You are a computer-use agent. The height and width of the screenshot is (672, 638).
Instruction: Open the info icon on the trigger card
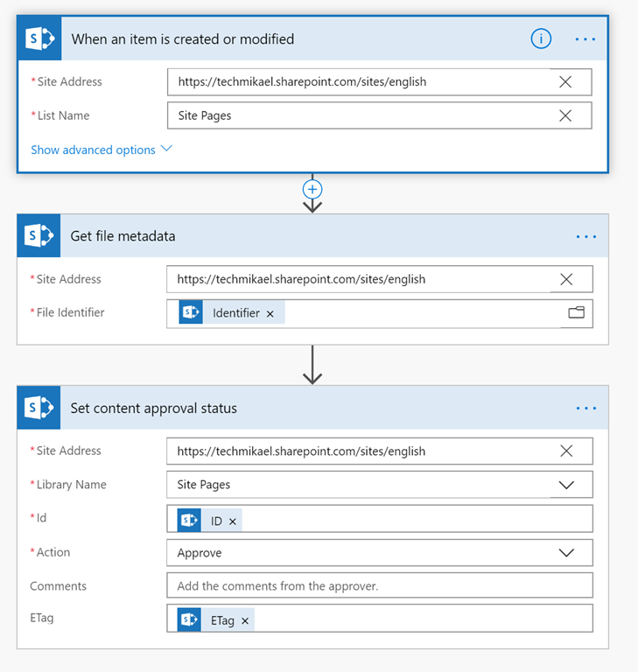541,39
